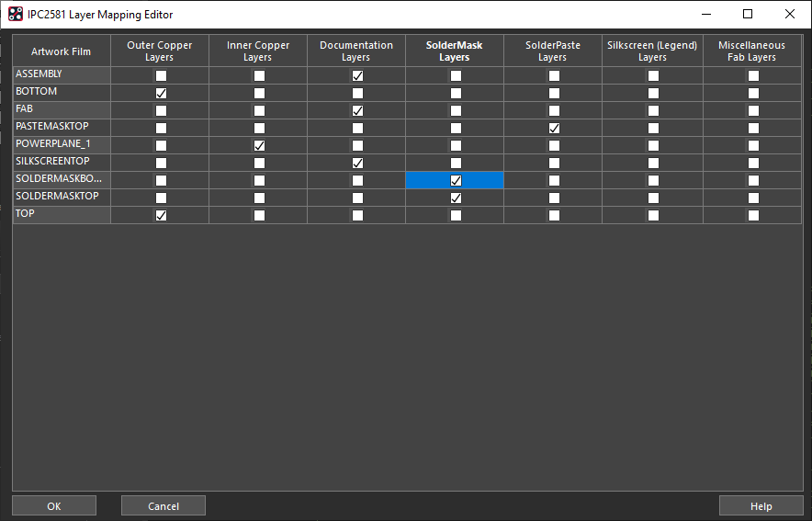This screenshot has width=812, height=521.
Task: Uncheck TOP in Outer Copper Layers
Action: [x=161, y=215]
